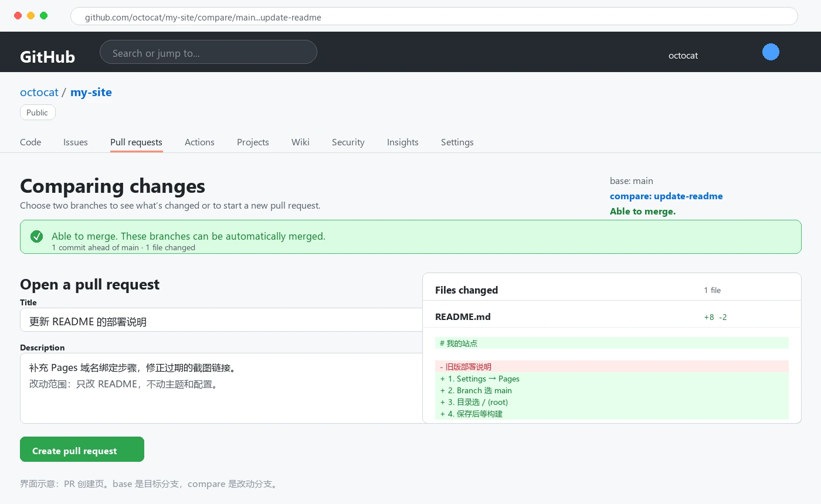821x504 pixels.
Task: Click the bold 'Able to merge.' status text
Action: (x=643, y=211)
